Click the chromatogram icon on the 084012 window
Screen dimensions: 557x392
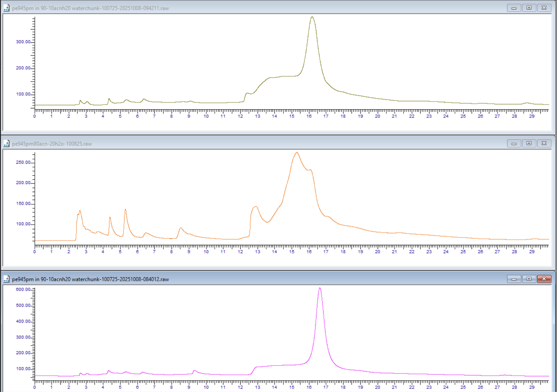pyautogui.click(x=6, y=279)
